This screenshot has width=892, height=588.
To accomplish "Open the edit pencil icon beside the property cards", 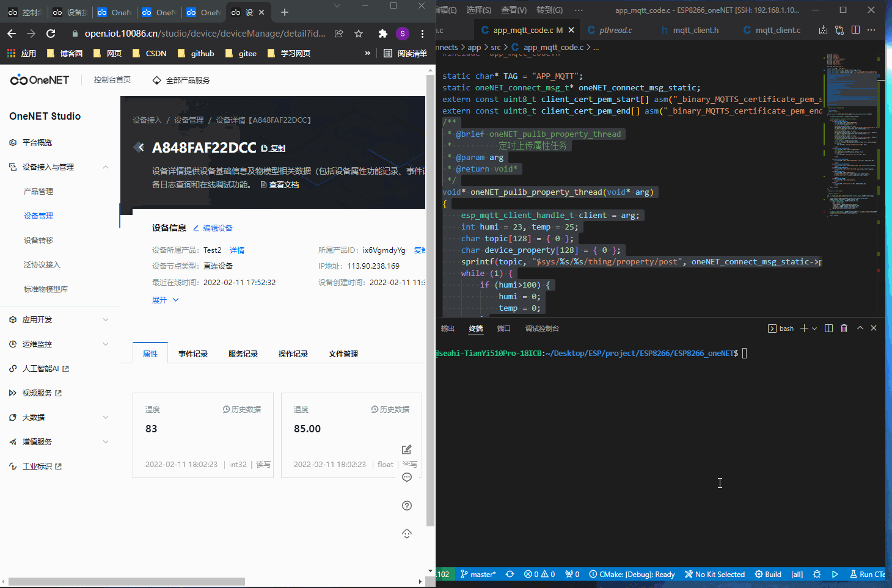I will [407, 450].
